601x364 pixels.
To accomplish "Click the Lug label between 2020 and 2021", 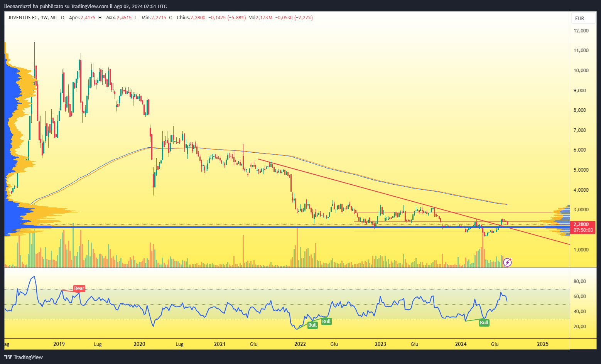I will (x=179, y=344).
